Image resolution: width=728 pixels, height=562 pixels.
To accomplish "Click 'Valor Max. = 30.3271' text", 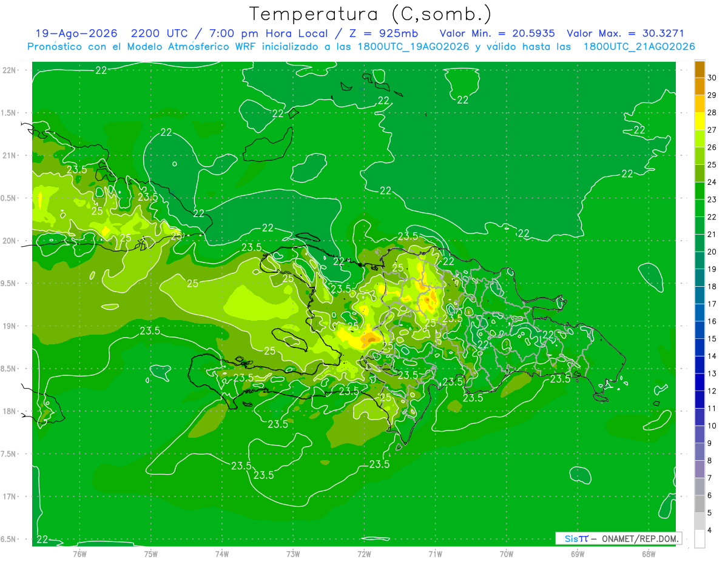I will (625, 33).
